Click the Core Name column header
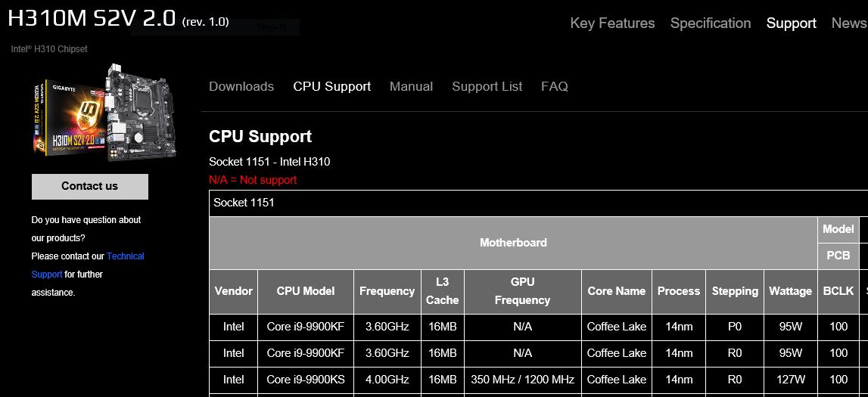This screenshot has width=868, height=397. coord(617,291)
